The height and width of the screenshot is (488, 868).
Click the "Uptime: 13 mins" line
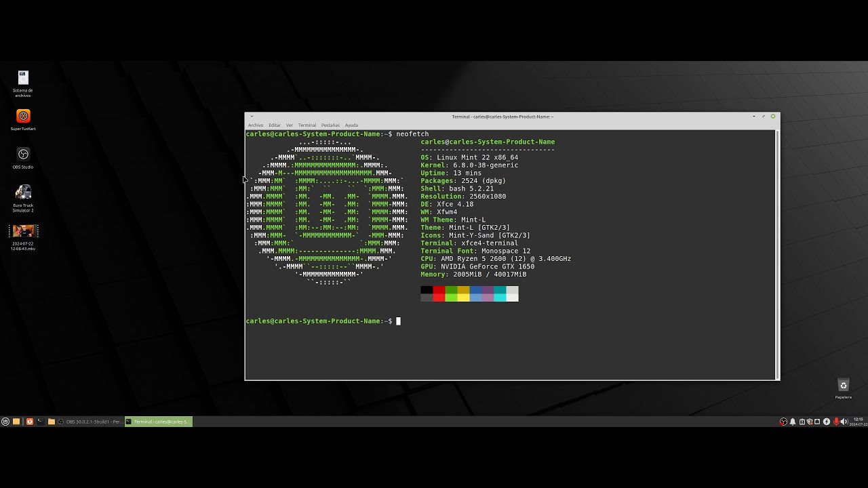coord(451,173)
